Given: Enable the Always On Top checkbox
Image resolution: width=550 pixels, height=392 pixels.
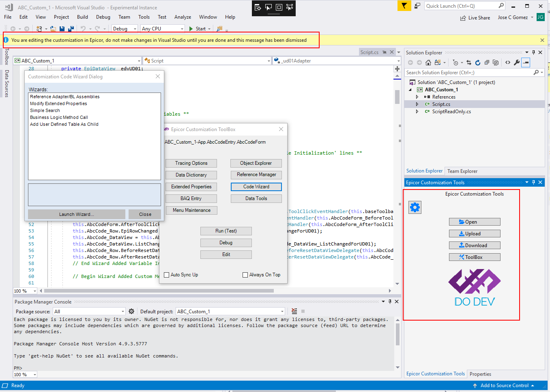Looking at the screenshot, I should click(245, 275).
